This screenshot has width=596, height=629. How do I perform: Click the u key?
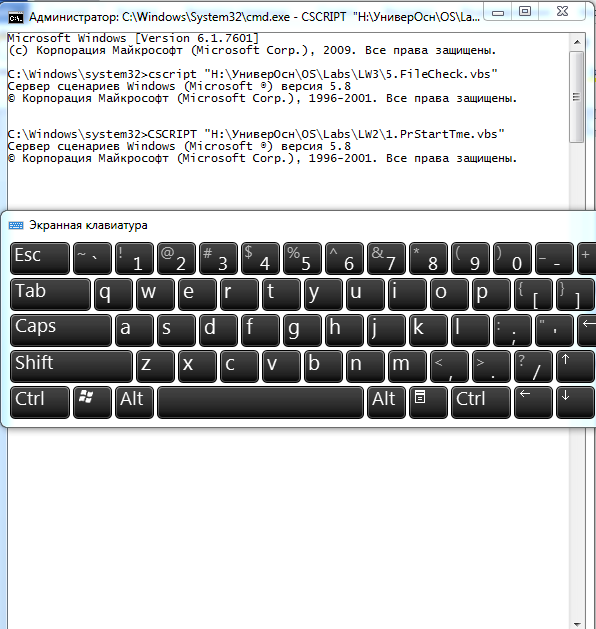click(365, 294)
